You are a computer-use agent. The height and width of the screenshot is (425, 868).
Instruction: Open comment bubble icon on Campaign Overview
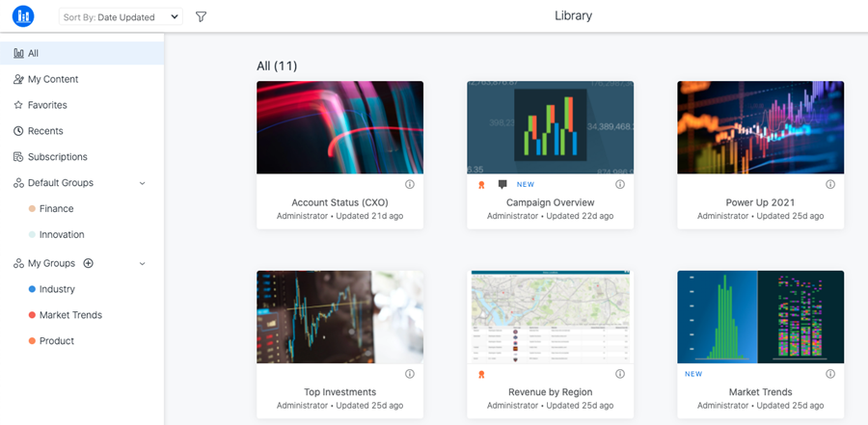click(x=502, y=185)
